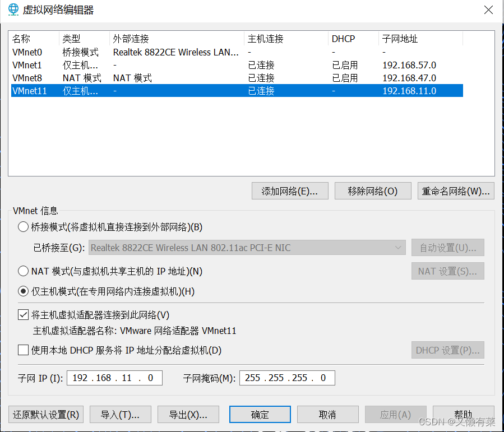Image resolution: width=504 pixels, height=432 pixels.
Task: Click the DHCP column header
Action: [354, 39]
